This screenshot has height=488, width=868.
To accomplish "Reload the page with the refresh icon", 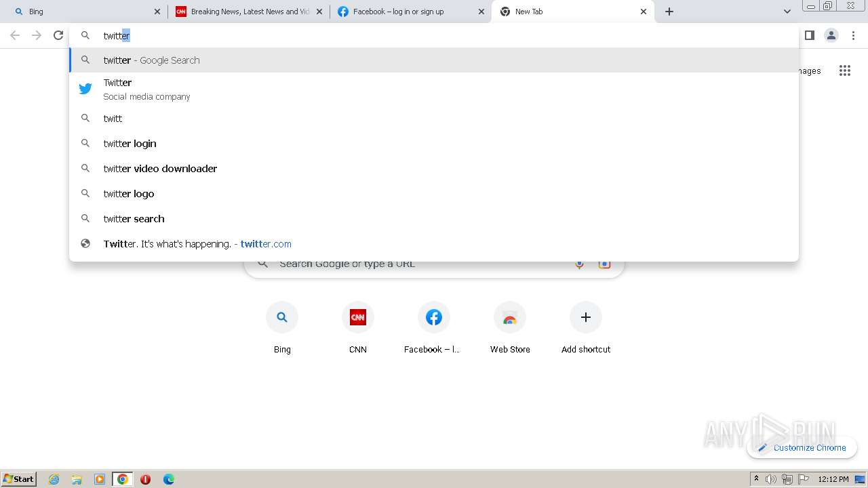I will [x=58, y=35].
